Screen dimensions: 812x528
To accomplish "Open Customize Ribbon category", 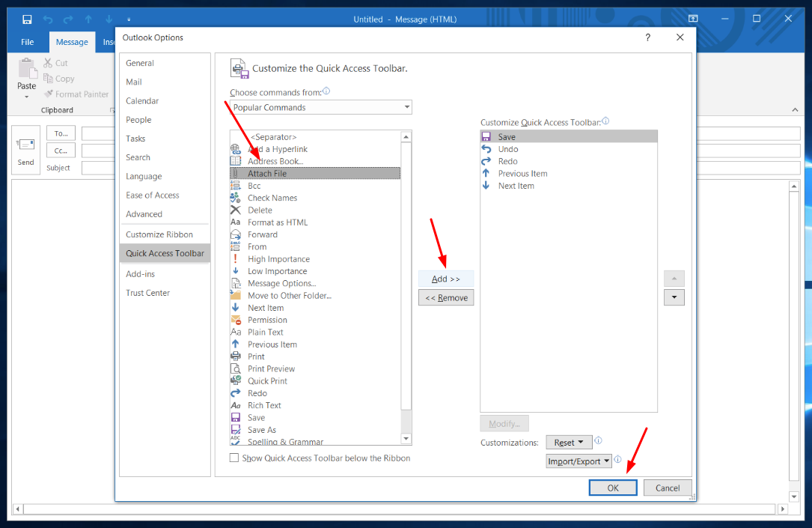I will pyautogui.click(x=159, y=234).
